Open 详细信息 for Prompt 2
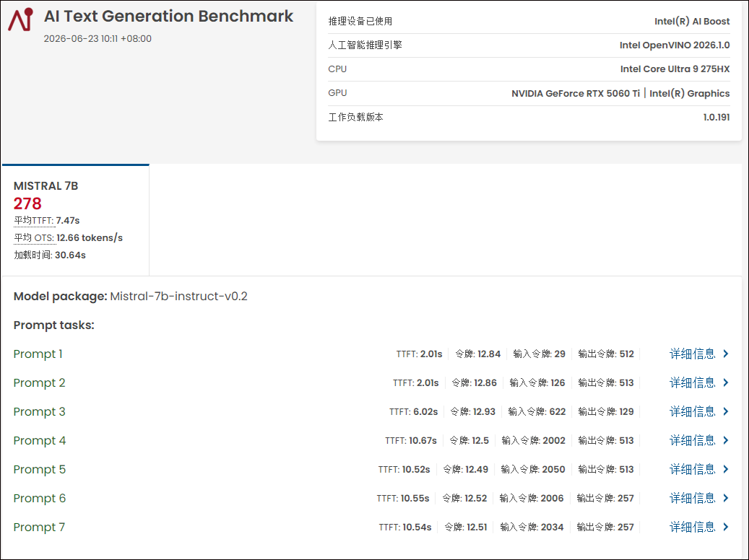749x560 pixels. (x=692, y=382)
